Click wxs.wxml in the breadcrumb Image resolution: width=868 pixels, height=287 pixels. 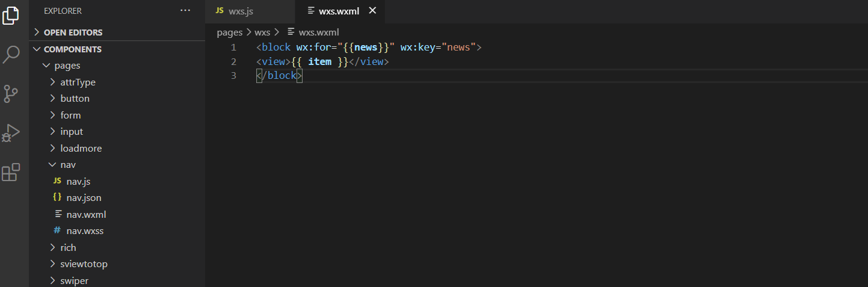pyautogui.click(x=319, y=32)
